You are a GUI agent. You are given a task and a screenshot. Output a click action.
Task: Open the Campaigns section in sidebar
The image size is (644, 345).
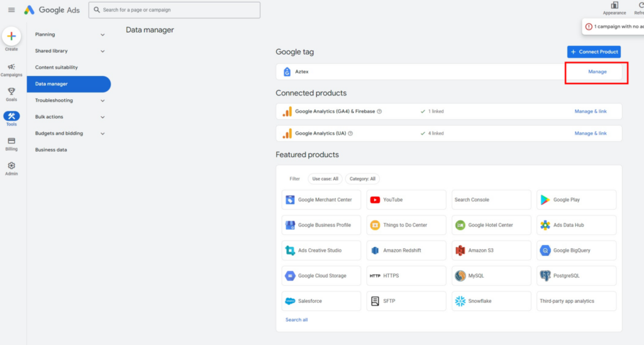(x=11, y=70)
